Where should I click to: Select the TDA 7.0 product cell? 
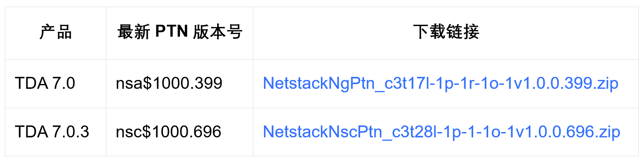click(x=56, y=83)
